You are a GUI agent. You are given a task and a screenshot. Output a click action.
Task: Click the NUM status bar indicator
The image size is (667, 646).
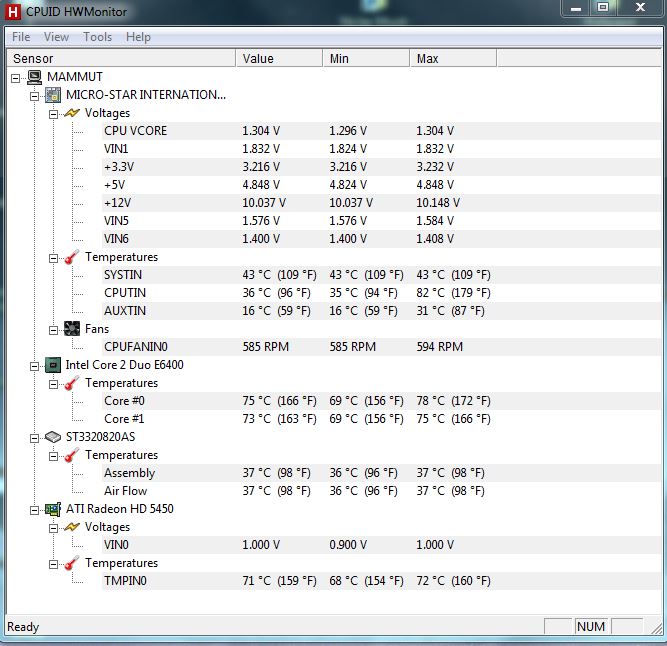[x=591, y=626]
